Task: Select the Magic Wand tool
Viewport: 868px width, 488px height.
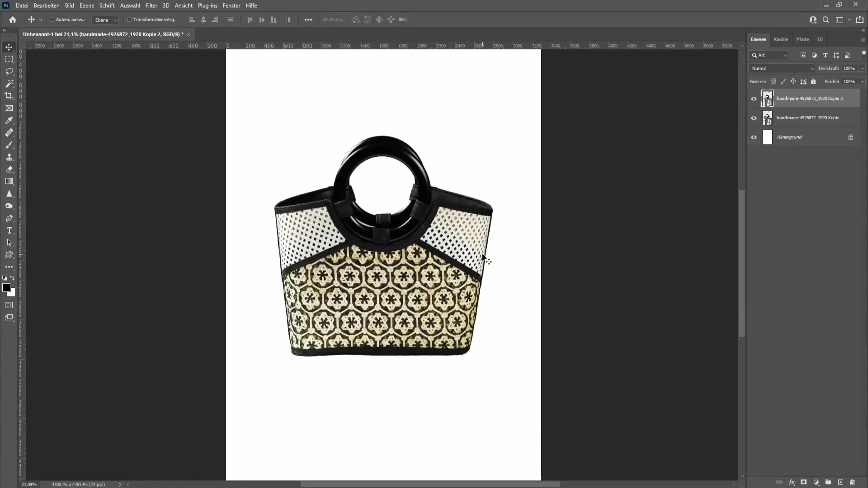Action: pos(9,84)
